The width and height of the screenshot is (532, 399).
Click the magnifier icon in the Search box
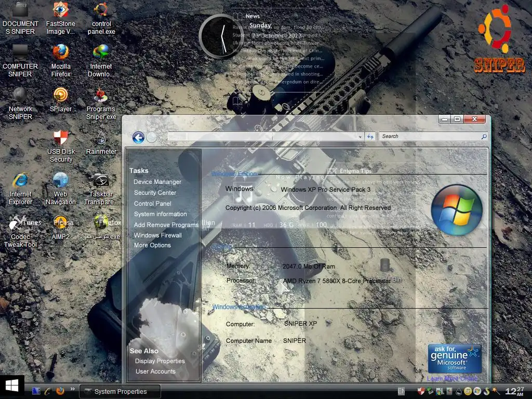pos(484,137)
